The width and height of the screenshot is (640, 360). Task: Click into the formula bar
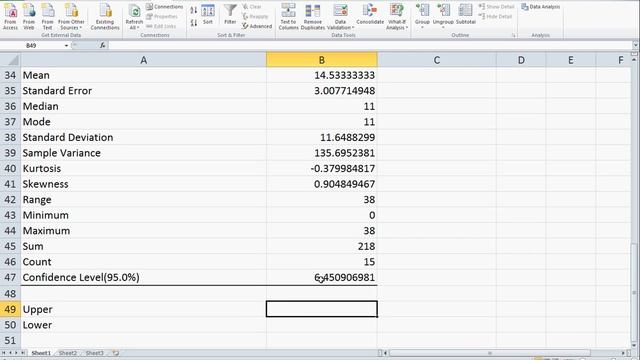coord(369,45)
